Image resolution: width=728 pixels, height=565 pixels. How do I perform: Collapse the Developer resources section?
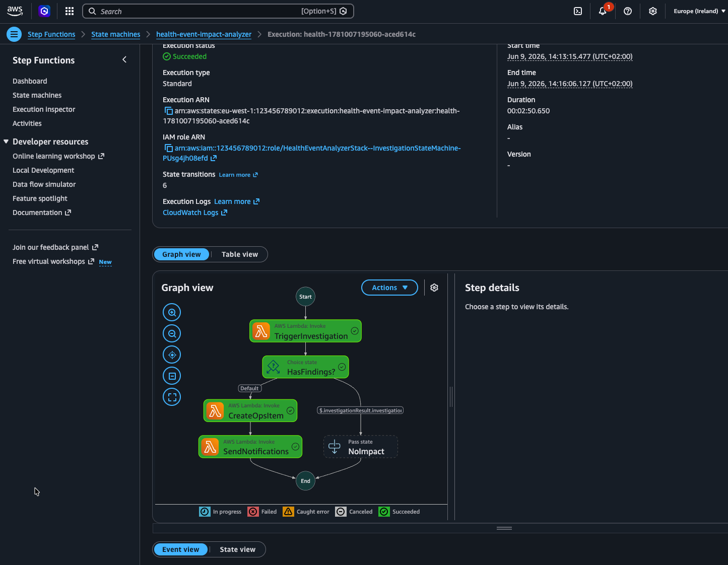point(6,142)
